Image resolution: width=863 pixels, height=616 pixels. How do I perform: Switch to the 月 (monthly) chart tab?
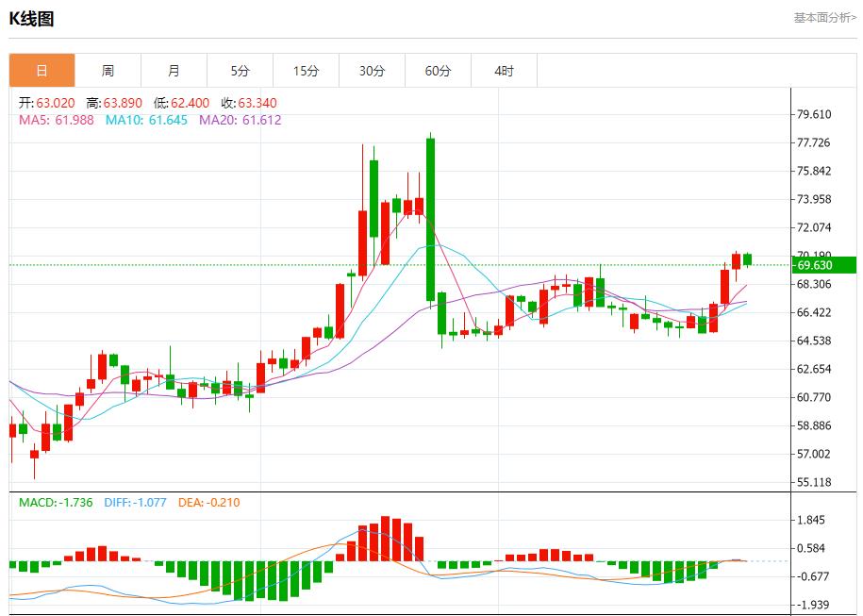[174, 70]
